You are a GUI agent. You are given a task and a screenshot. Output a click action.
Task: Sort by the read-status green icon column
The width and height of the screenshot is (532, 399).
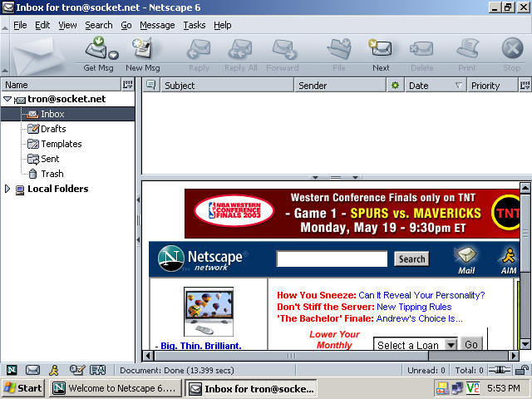(396, 85)
